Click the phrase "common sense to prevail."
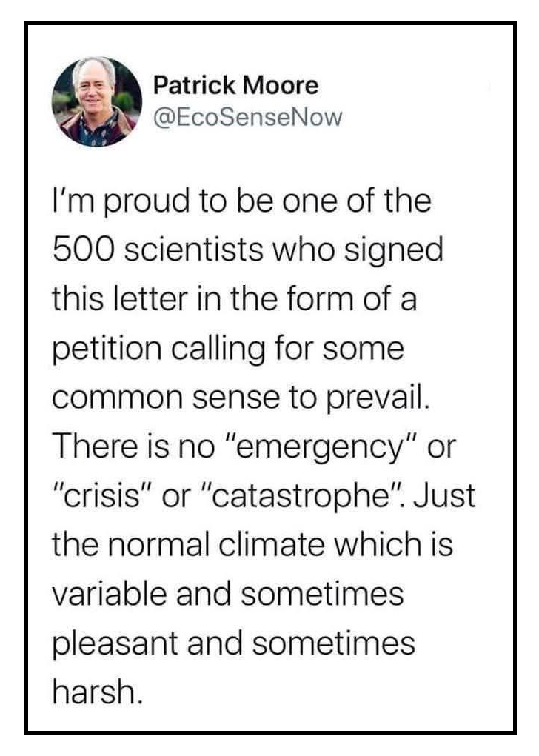 click(x=241, y=398)
